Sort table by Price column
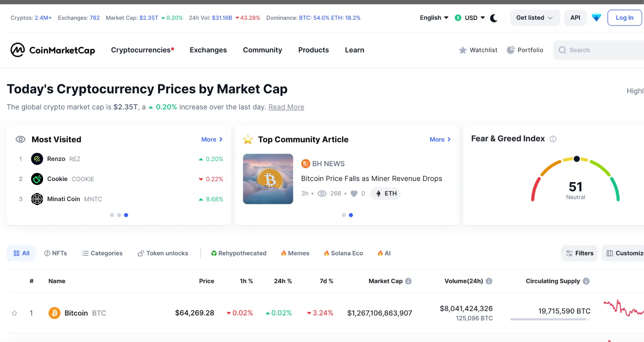644x342 pixels. (206, 281)
